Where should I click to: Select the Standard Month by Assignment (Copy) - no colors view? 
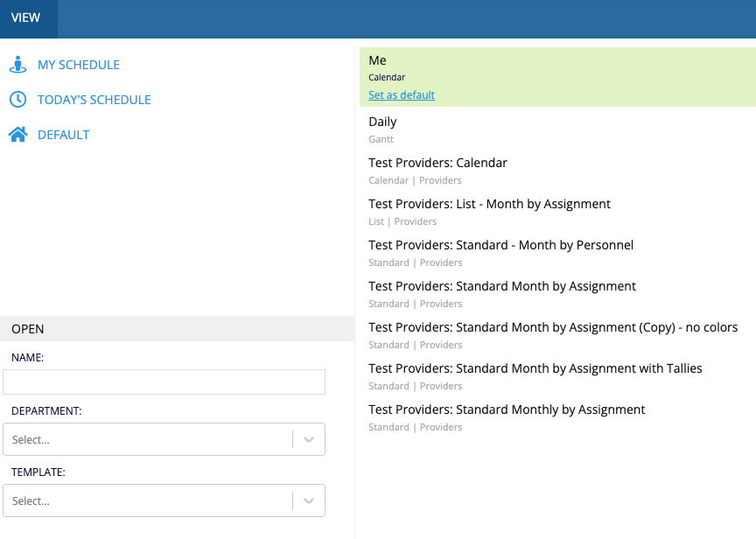click(x=557, y=335)
